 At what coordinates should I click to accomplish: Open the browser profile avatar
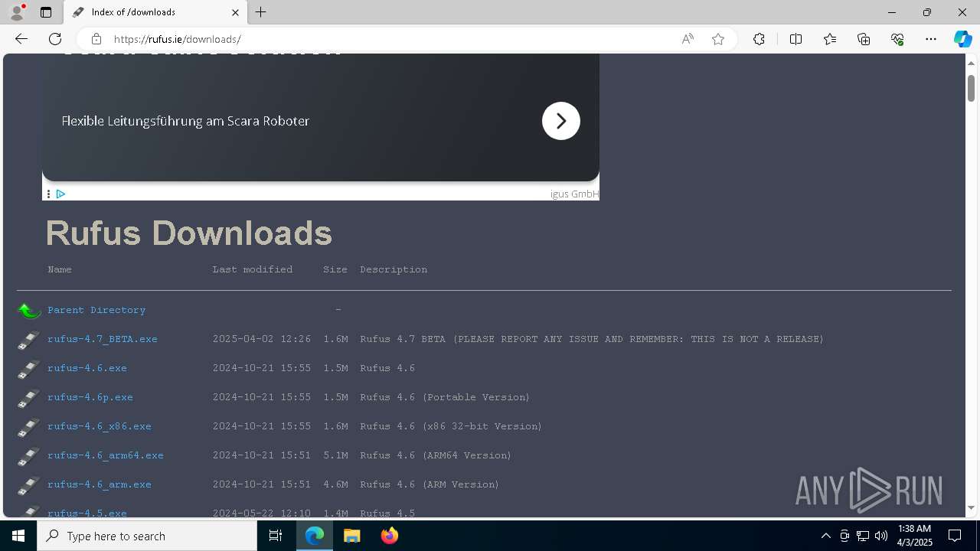[x=17, y=12]
